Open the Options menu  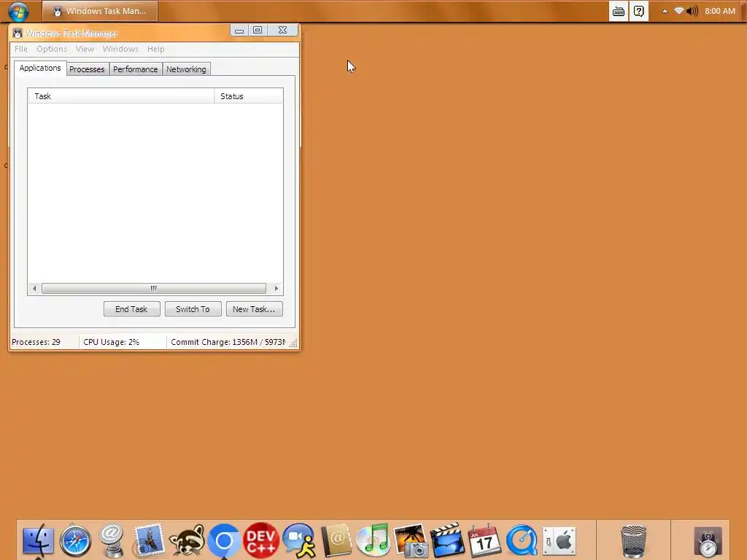52,49
